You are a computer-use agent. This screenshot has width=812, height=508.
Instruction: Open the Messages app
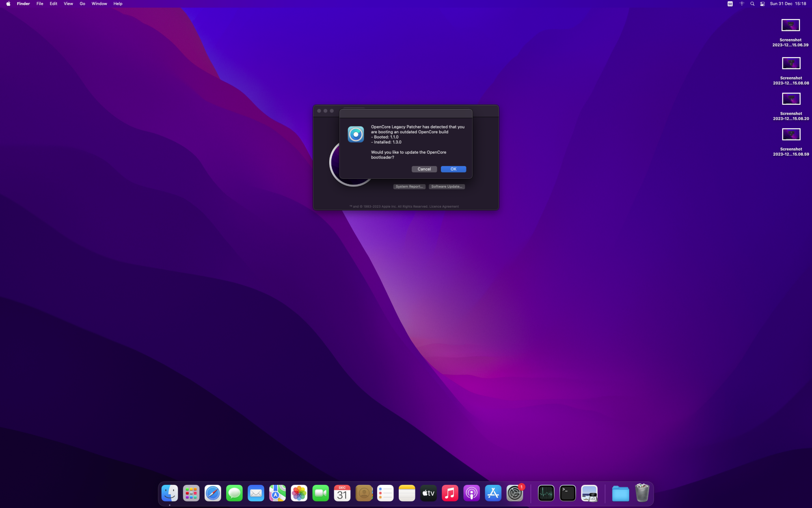click(234, 493)
